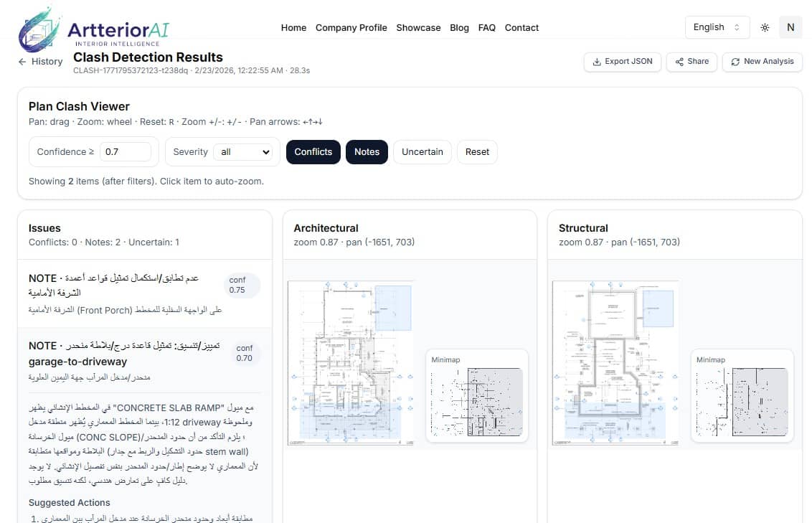Open the Showcase menu item
The height and width of the screenshot is (523, 812).
point(418,27)
